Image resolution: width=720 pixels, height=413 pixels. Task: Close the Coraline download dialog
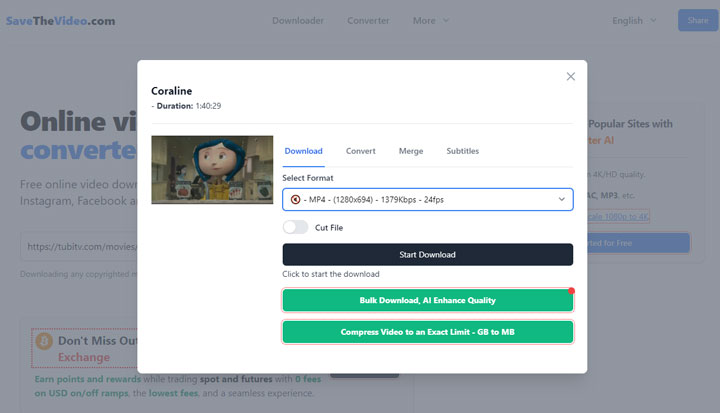point(570,76)
